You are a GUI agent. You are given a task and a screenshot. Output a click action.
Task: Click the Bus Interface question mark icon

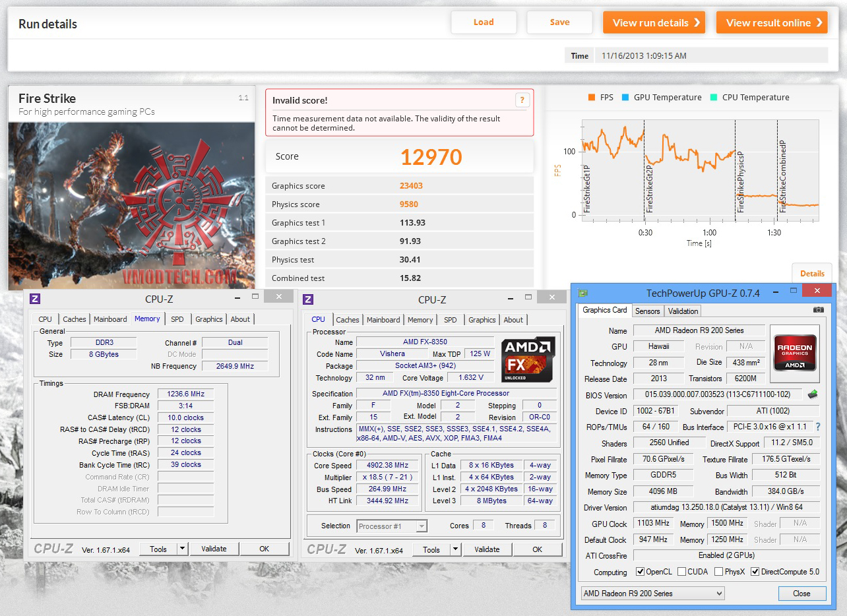pos(818,427)
